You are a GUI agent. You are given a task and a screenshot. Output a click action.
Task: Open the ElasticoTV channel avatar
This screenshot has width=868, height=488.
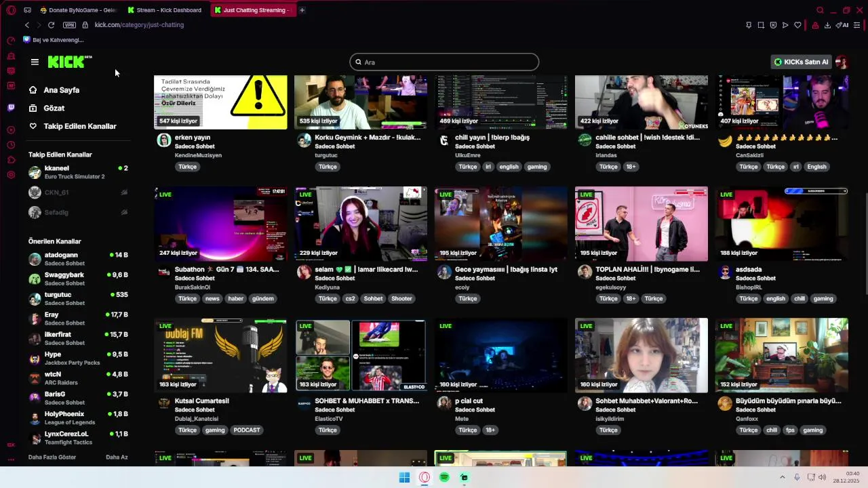(x=304, y=403)
